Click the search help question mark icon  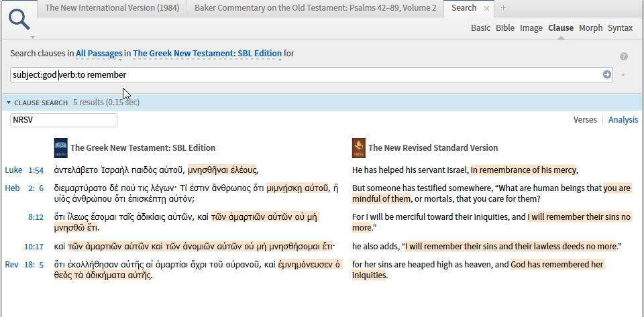click(624, 56)
